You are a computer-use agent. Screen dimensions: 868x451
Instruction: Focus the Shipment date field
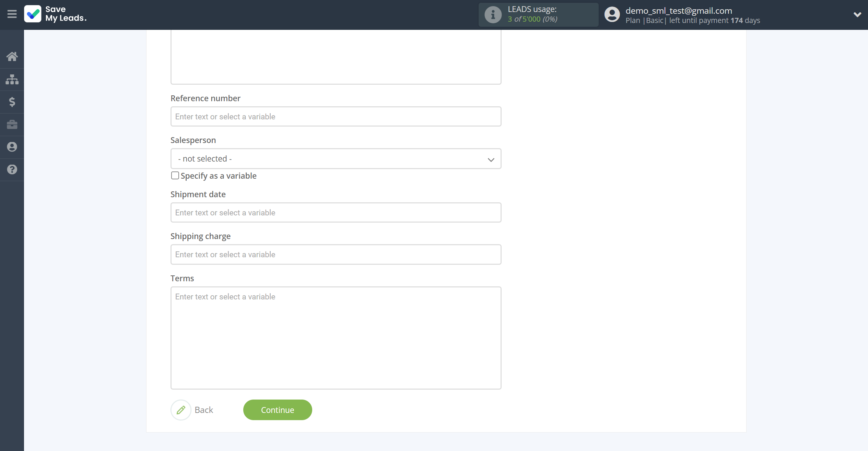336,213
